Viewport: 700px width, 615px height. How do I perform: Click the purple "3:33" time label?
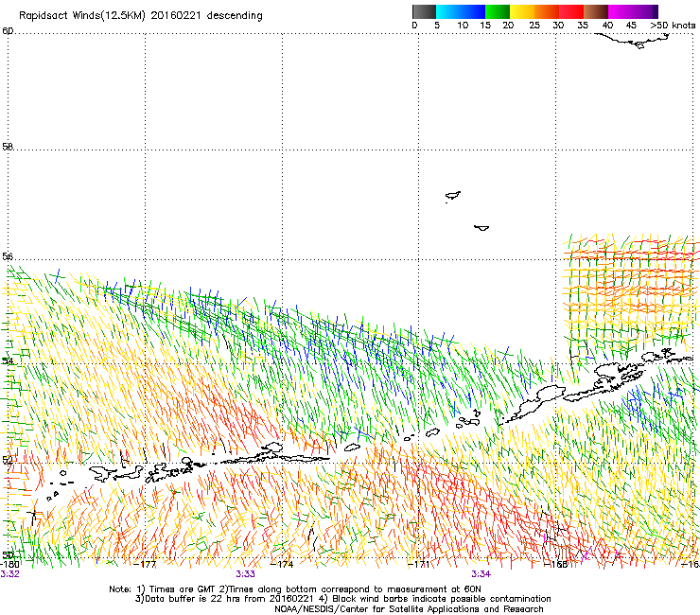246,574
